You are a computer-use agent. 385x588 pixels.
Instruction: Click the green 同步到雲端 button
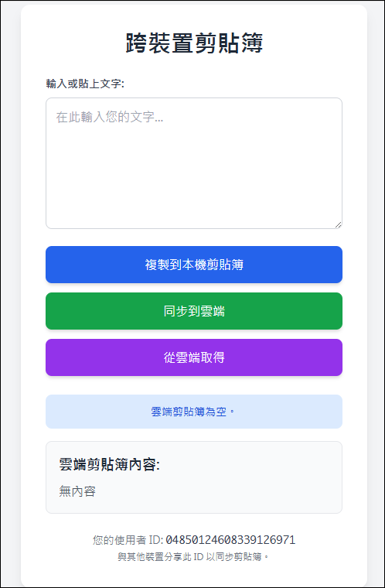click(x=194, y=311)
